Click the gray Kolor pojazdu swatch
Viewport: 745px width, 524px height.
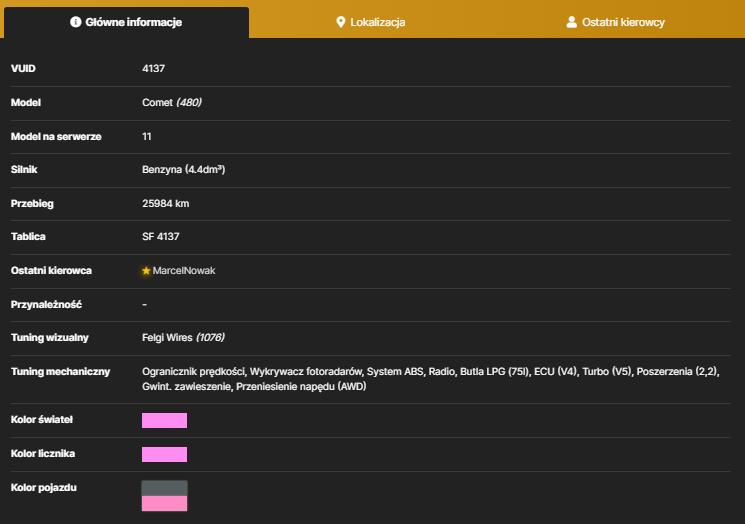pos(164,488)
